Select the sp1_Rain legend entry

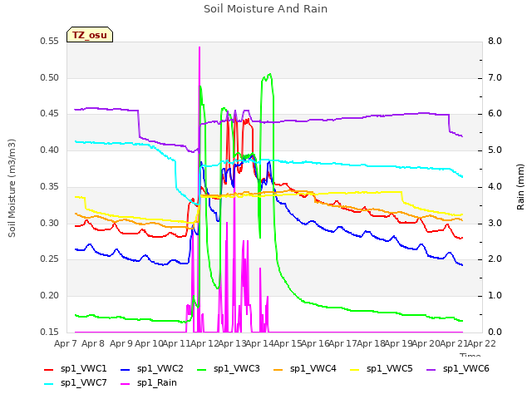pyautogui.click(x=149, y=383)
